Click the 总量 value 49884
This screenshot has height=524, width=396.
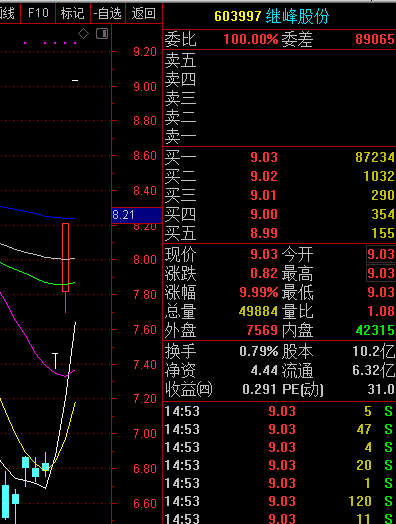tap(258, 311)
